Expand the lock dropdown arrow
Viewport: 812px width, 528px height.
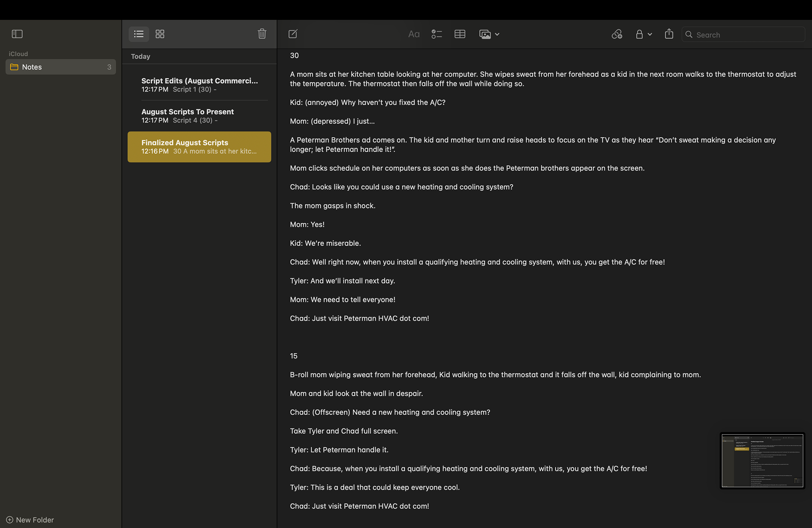click(650, 35)
